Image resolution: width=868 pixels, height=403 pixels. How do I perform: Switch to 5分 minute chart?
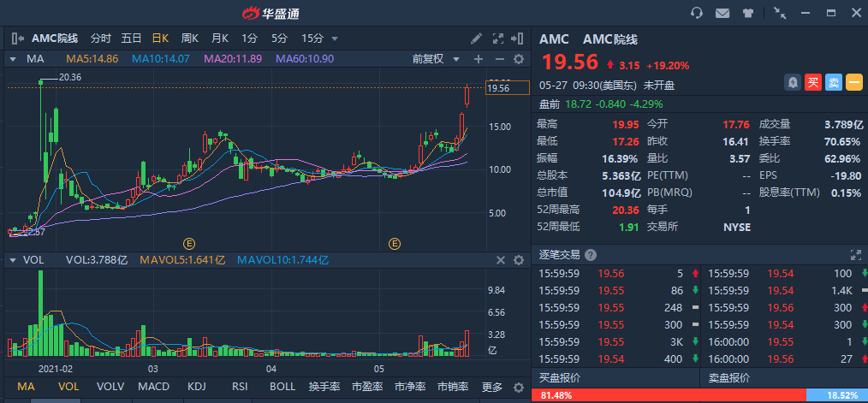pyautogui.click(x=280, y=39)
